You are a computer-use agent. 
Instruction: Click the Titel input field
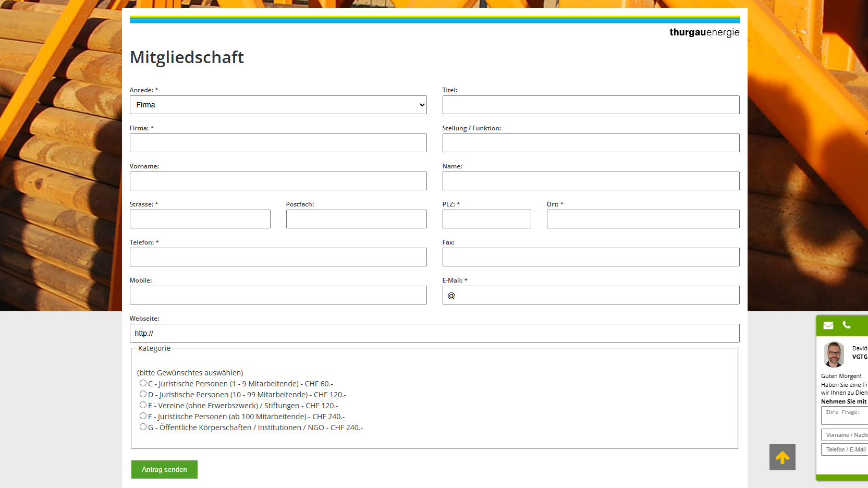[x=591, y=105]
